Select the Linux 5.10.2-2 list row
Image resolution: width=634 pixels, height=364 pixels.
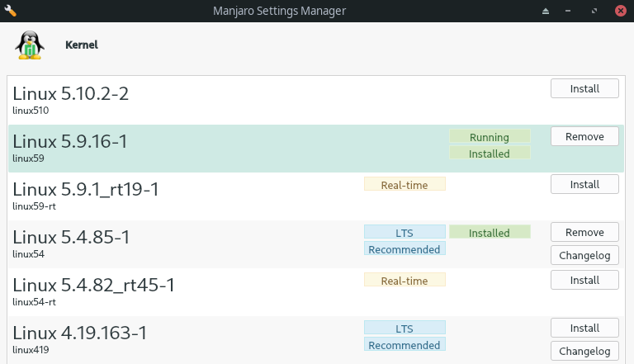pos(316,101)
